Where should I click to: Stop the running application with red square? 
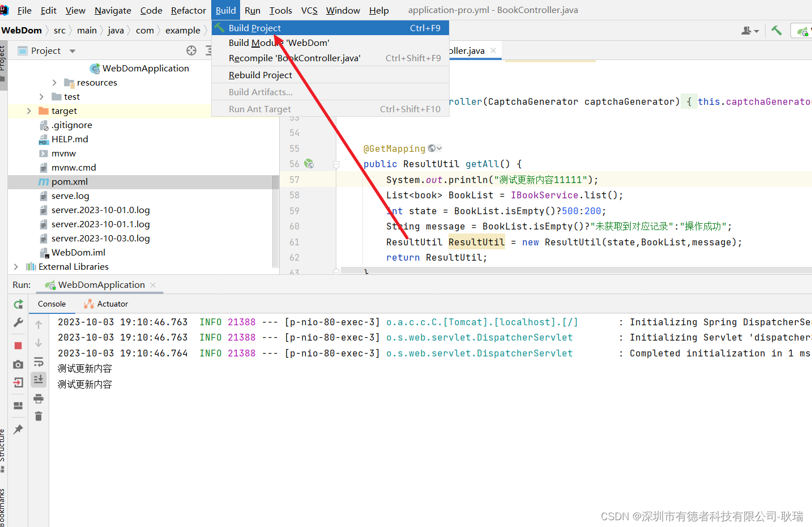pyautogui.click(x=18, y=345)
